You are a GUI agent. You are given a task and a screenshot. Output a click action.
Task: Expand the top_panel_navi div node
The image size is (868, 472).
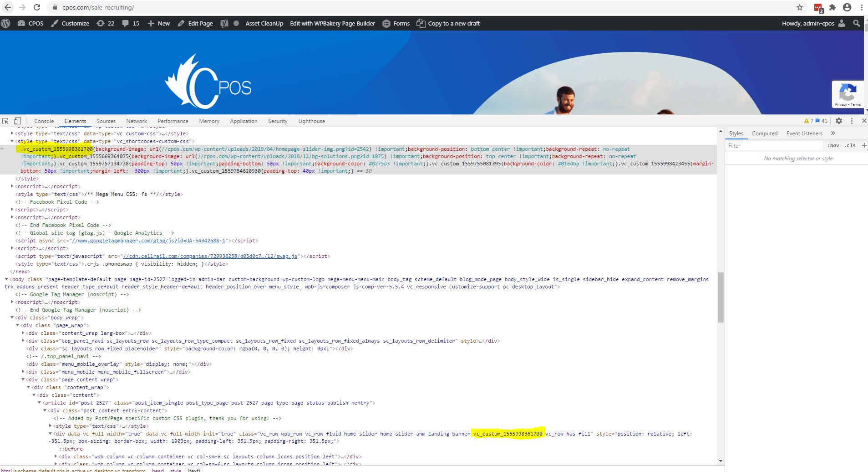click(x=23, y=341)
